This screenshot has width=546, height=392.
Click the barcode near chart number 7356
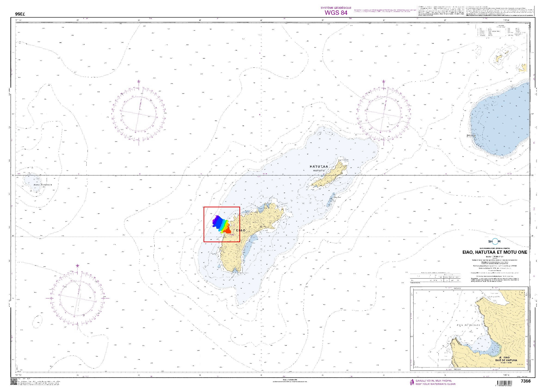pyautogui.click(x=505, y=383)
